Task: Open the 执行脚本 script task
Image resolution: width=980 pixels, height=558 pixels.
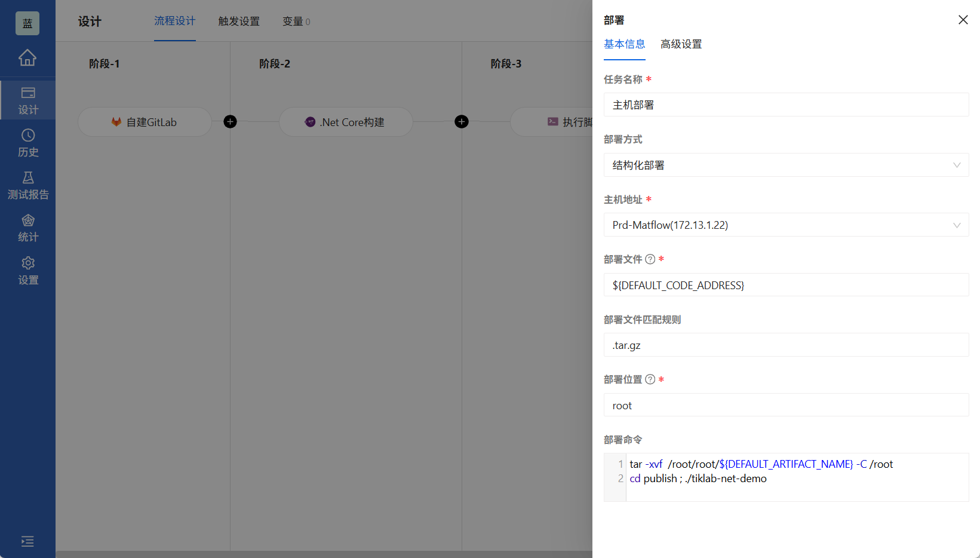Action: (561, 122)
